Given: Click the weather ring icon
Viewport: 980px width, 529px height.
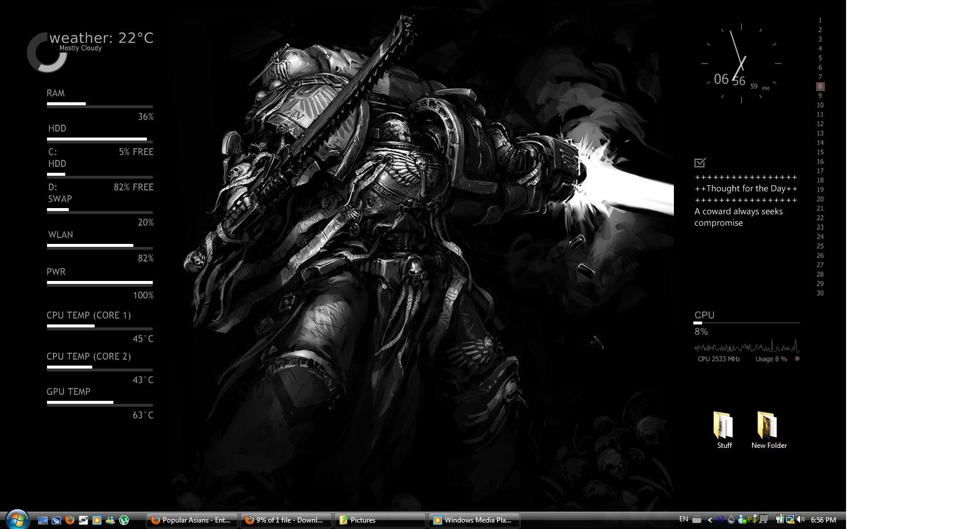Looking at the screenshot, I should (x=46, y=52).
